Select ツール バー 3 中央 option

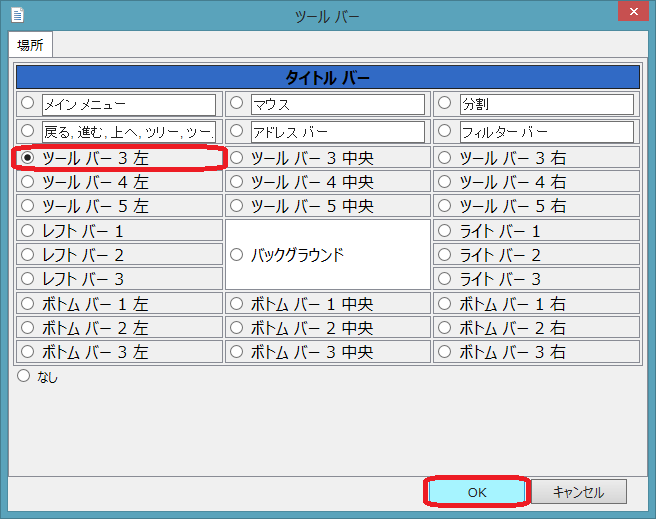click(237, 157)
